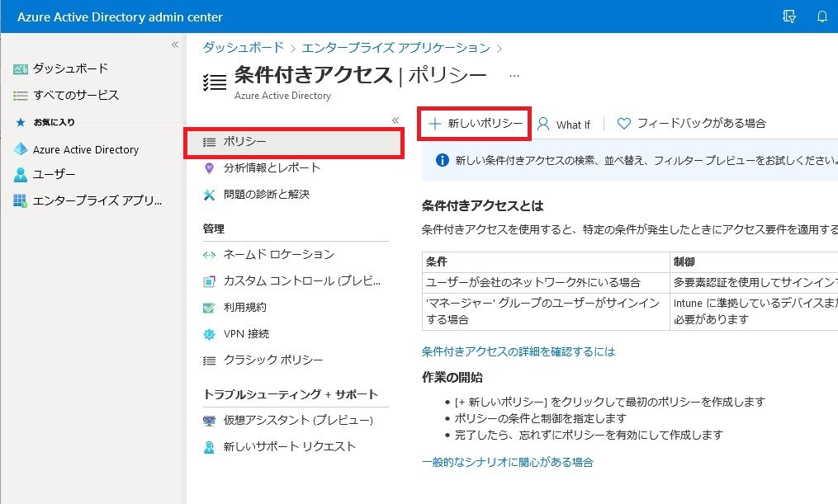This screenshot has width=838, height=504.
Task: Click the ネームド ロケーション arrows icon
Action: [209, 255]
